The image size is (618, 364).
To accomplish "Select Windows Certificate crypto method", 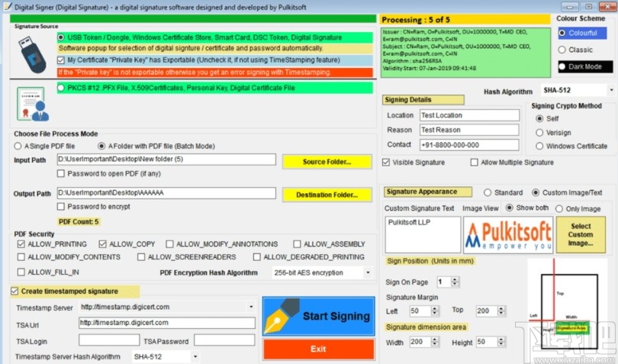I will (539, 146).
